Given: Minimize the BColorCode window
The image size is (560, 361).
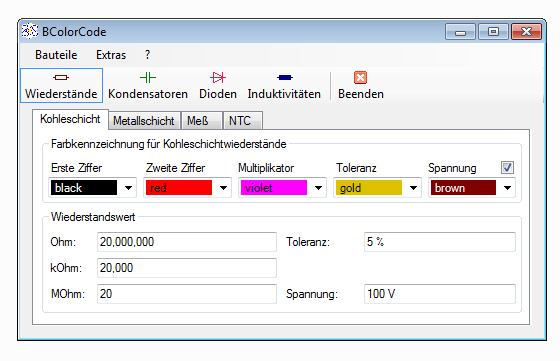Looking at the screenshot, I should click(460, 32).
